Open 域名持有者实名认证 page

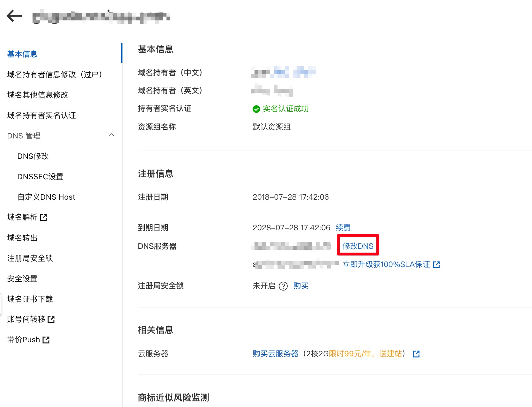[x=41, y=115]
